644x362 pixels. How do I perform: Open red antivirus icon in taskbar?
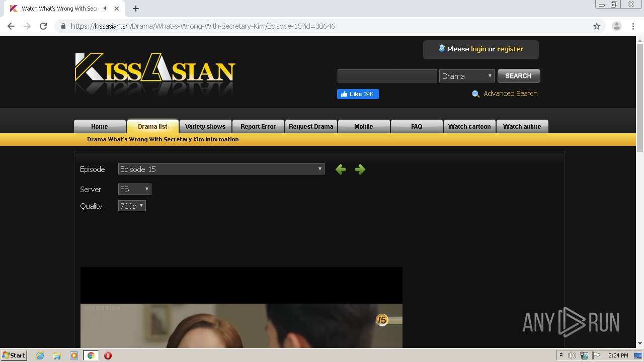(108, 355)
